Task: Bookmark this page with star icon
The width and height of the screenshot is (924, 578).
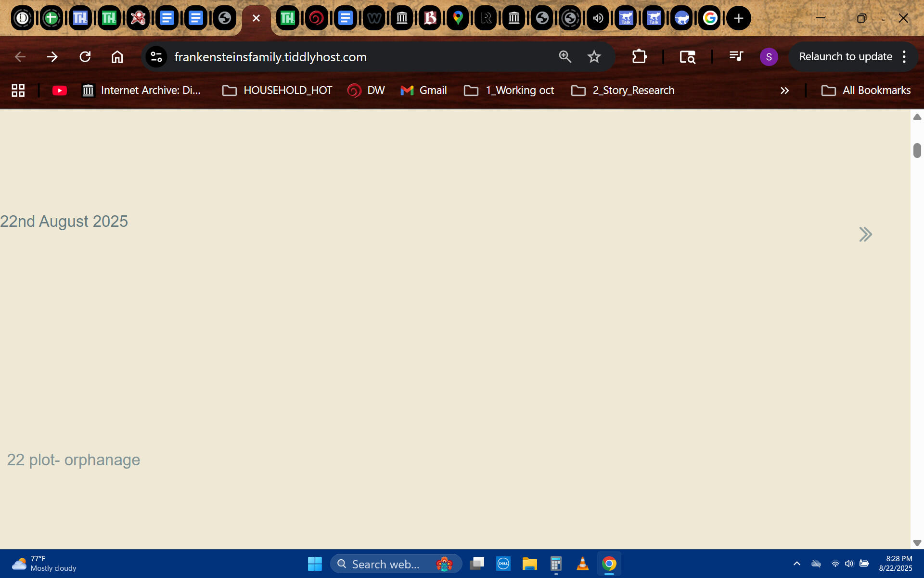Action: 594,57
